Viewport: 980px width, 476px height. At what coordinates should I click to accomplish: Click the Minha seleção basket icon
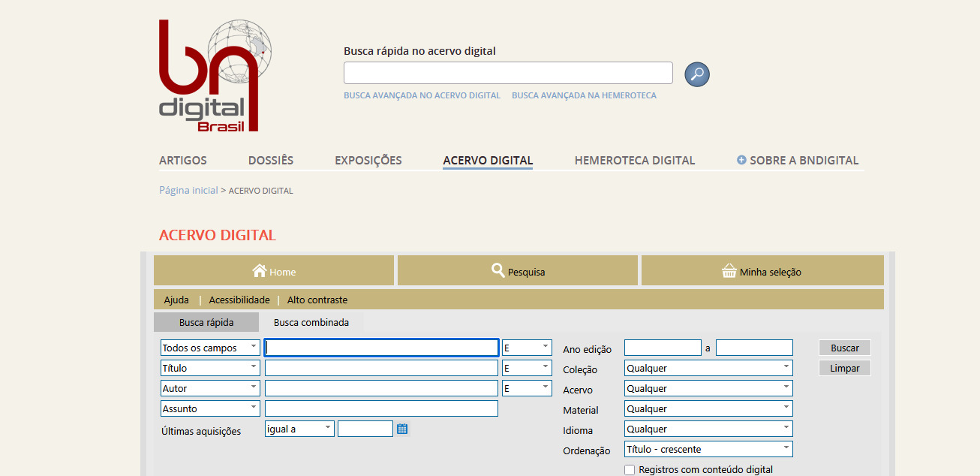click(x=728, y=271)
